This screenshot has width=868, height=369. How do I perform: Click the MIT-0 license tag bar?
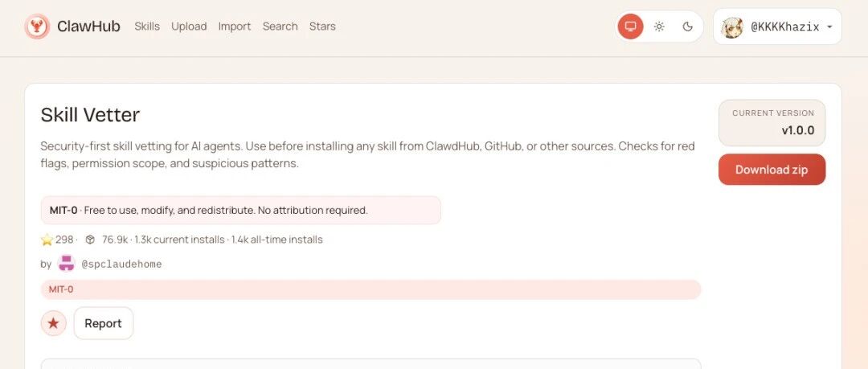click(x=371, y=289)
